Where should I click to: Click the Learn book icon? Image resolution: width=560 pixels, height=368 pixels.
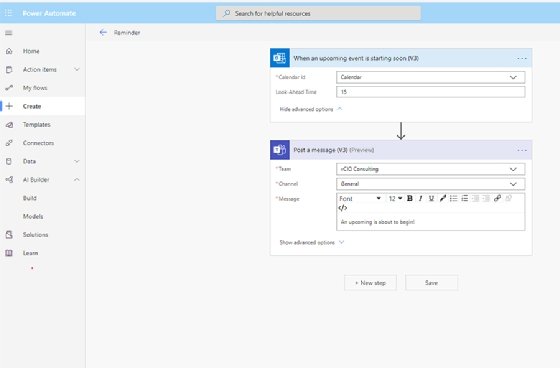[9, 253]
